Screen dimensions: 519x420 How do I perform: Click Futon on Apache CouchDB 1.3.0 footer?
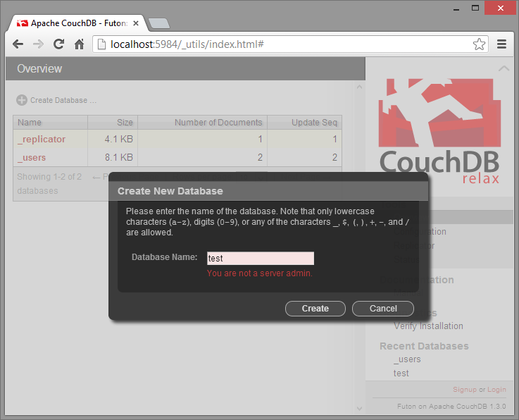tap(451, 407)
